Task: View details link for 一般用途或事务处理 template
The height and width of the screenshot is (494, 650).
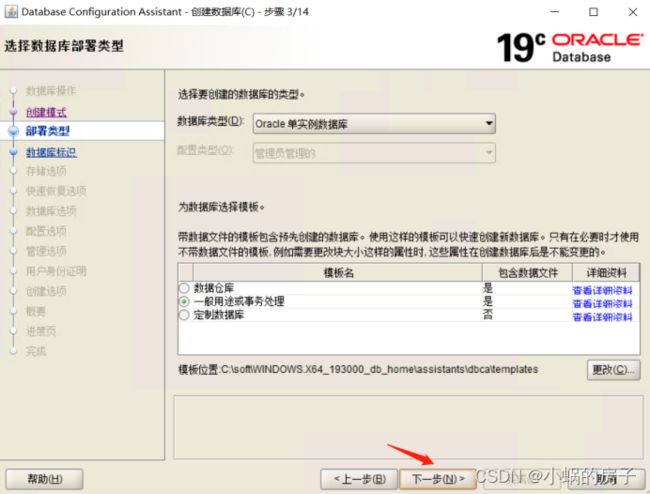Action: click(602, 304)
